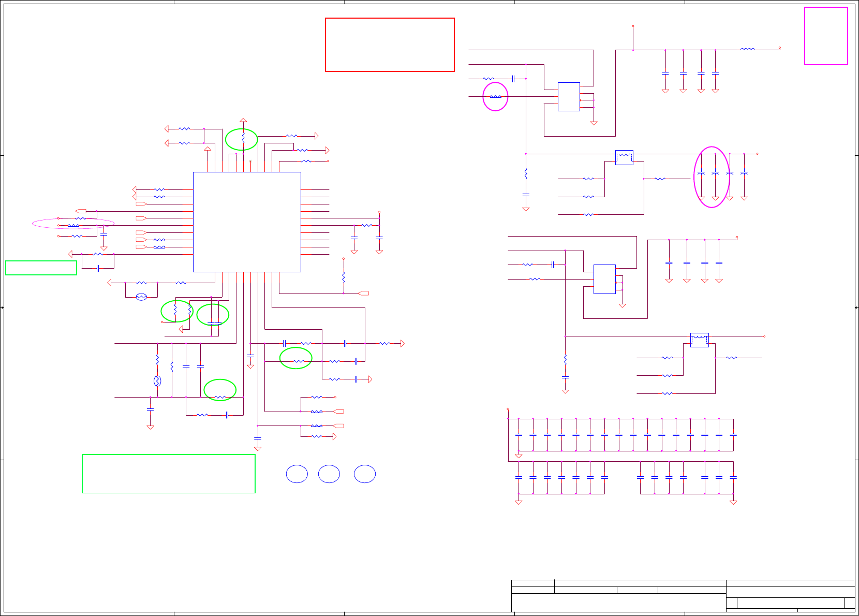Screen dimensions: 859x616
Task: Select the upper small blue IC rectangle
Action: 569,97
